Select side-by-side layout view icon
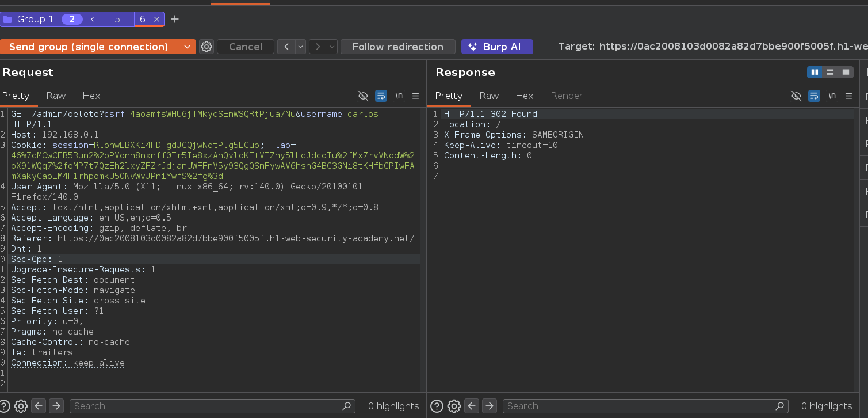868x418 pixels. (815, 72)
